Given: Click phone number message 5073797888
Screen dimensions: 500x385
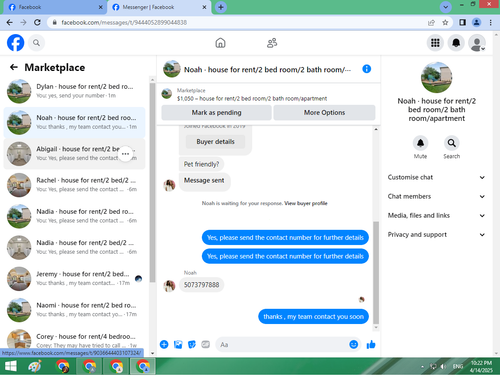Looking at the screenshot, I should point(201,285).
